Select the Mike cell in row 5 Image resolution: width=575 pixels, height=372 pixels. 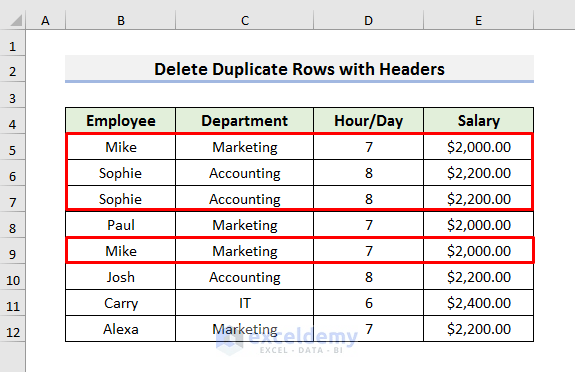coord(121,147)
